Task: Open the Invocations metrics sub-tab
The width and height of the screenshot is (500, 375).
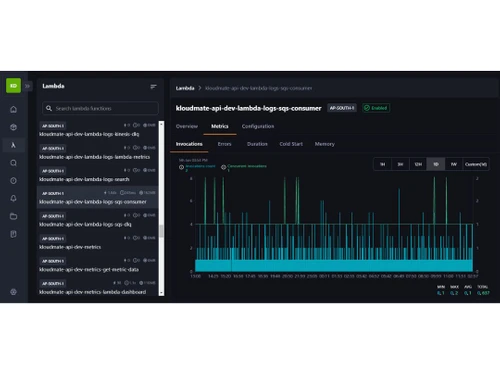Action: (189, 144)
